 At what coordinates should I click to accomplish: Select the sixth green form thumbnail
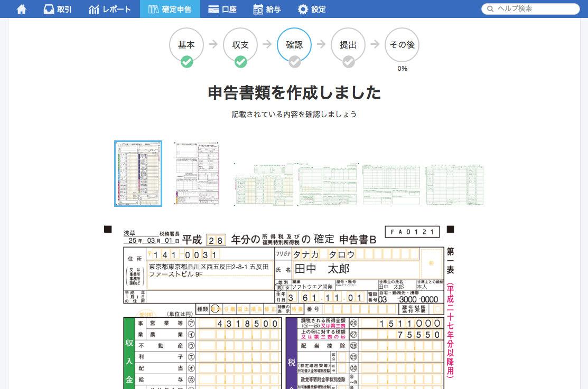click(x=454, y=184)
